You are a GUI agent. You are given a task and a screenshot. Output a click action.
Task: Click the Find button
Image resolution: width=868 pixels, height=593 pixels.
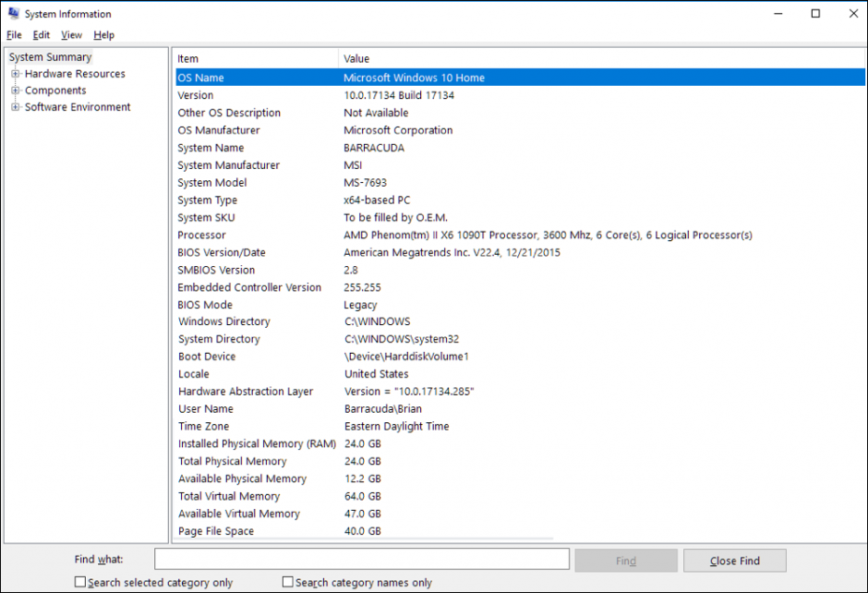click(x=626, y=559)
